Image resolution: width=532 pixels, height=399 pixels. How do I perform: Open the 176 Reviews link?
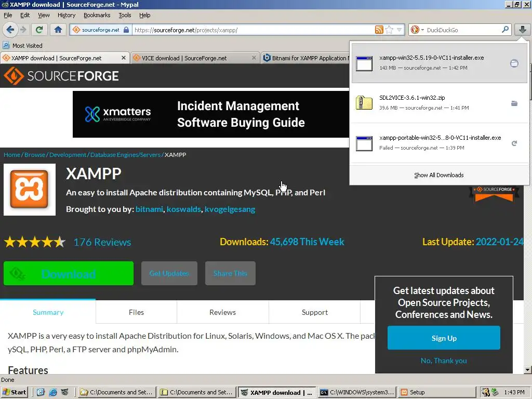click(102, 242)
